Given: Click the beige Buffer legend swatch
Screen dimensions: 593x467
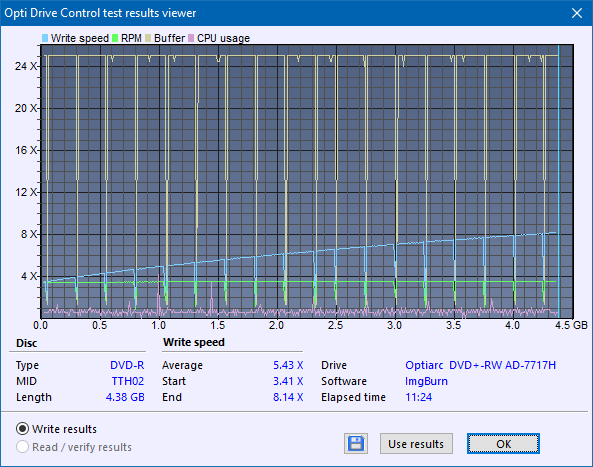Looking at the screenshot, I should click(148, 38).
